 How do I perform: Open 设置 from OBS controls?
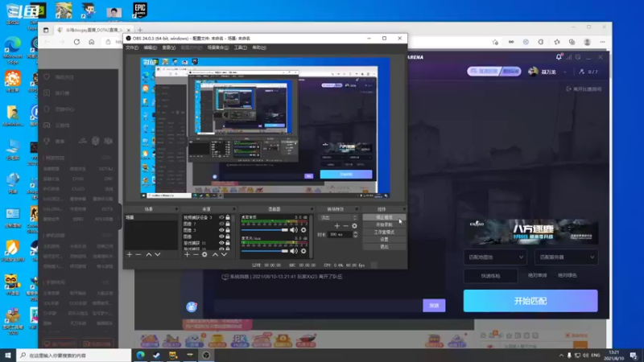[384, 239]
